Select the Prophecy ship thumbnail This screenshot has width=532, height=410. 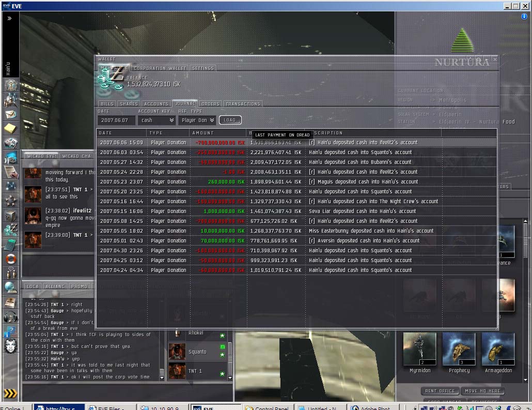459,349
